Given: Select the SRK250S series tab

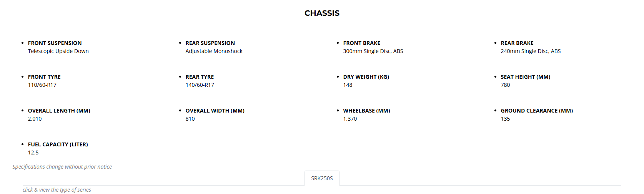Looking at the screenshot, I should pyautogui.click(x=322, y=178).
